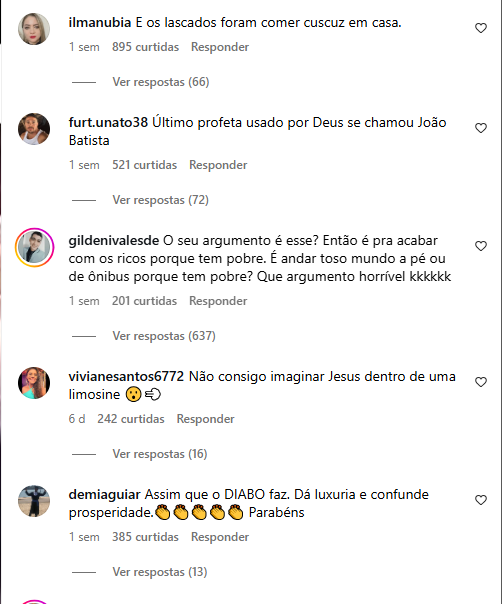The height and width of the screenshot is (604, 502).
Task: Open furt.unato38's profile avatar
Action: [x=34, y=129]
